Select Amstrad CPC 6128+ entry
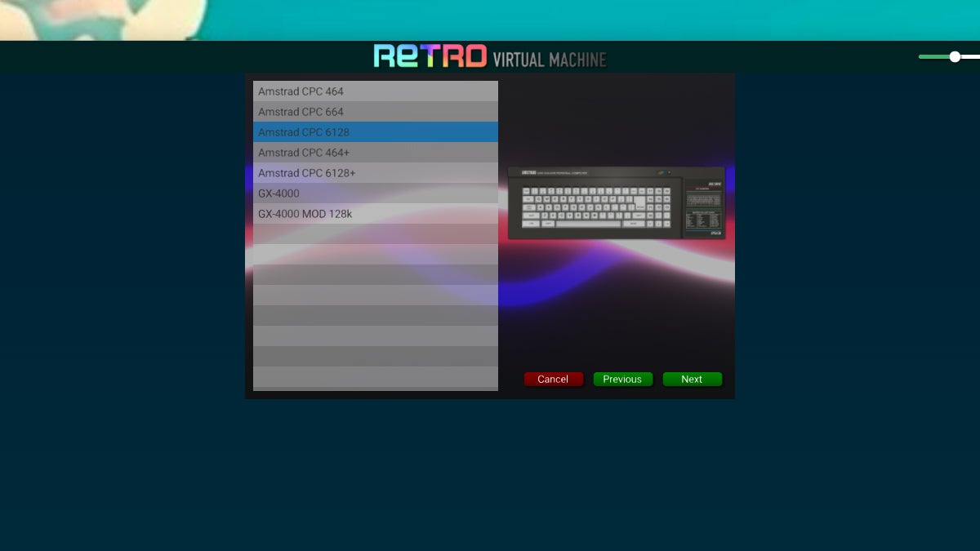Image resolution: width=980 pixels, height=551 pixels. (x=376, y=173)
